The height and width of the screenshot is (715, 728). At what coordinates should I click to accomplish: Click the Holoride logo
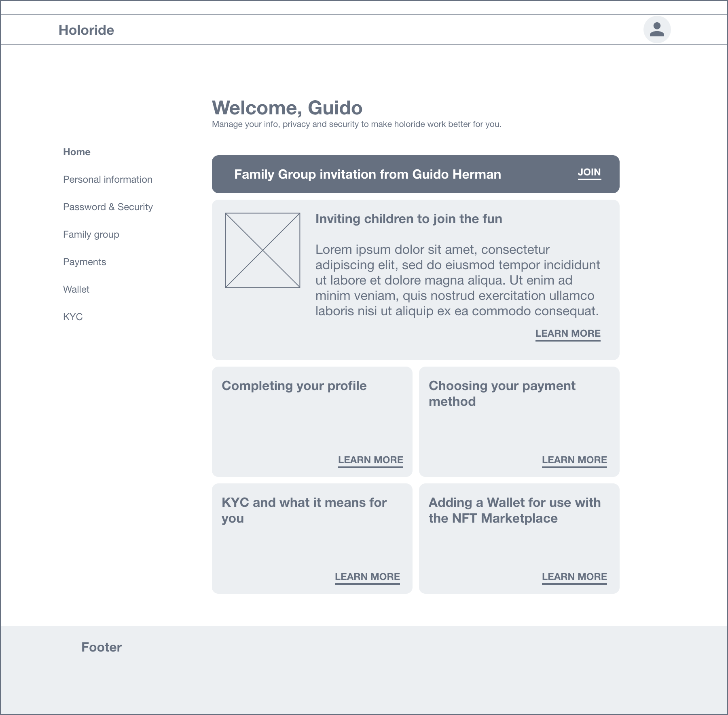[86, 30]
